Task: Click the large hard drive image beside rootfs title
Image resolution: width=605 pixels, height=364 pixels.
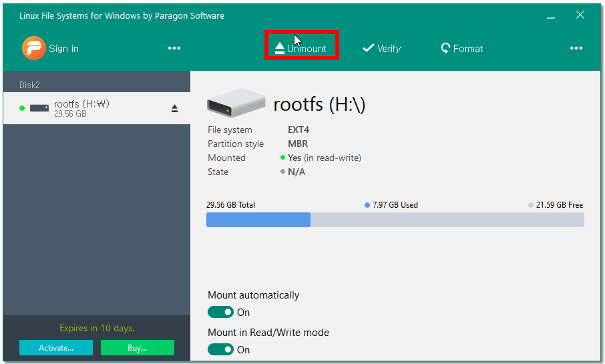Action: [236, 103]
